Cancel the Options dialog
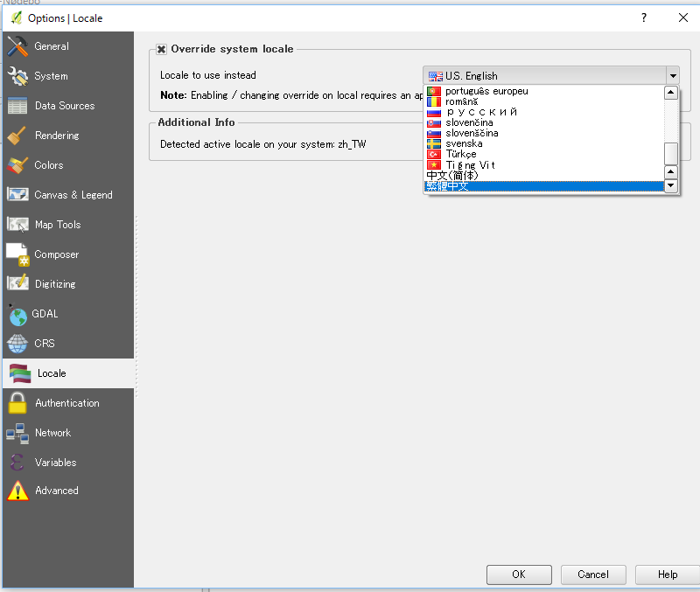 [593, 575]
